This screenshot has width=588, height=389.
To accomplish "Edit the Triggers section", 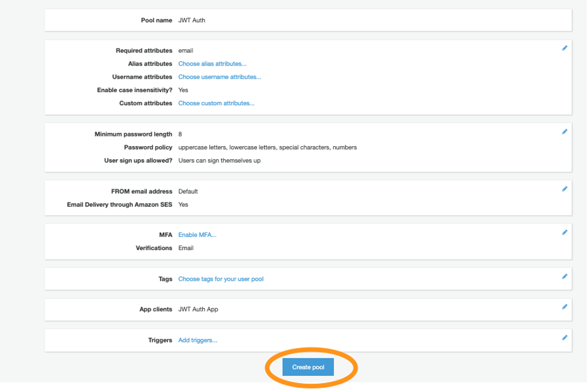I will click(564, 337).
